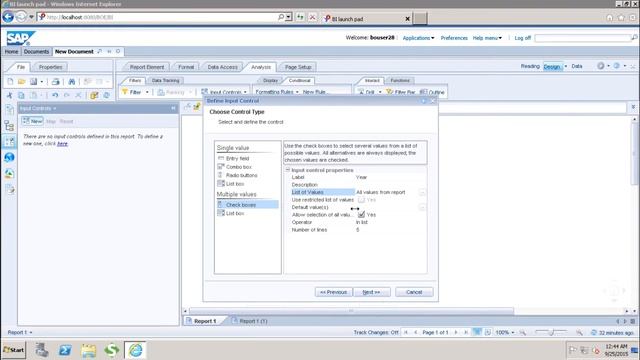Screen dimensions: 640x360
Task: Open Document Summary side panel icon
Action: pyautogui.click(x=9, y=110)
